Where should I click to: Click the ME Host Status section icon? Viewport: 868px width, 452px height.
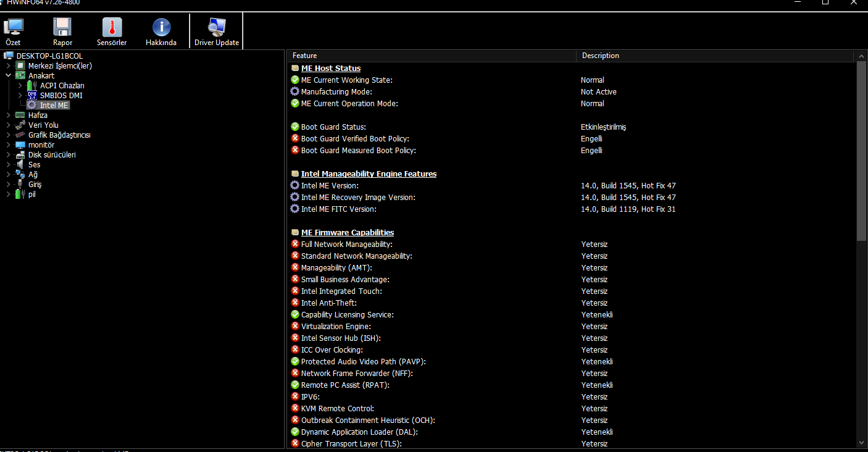coord(295,68)
